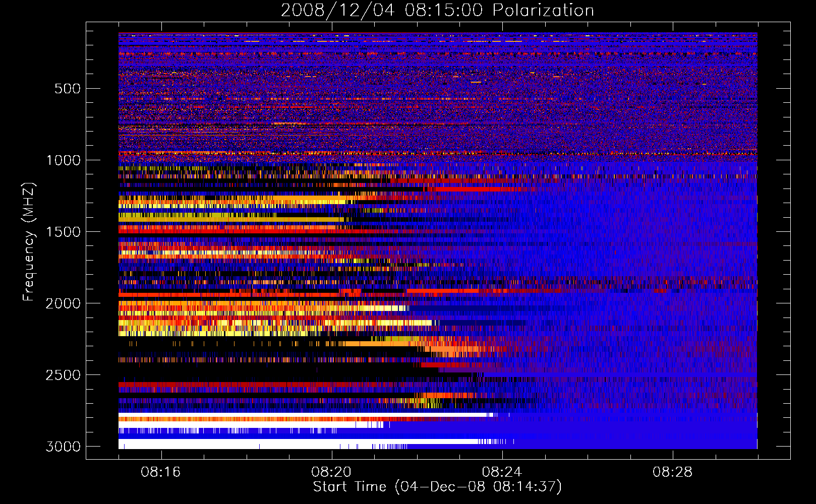Click the 08:20 time tick label
Screen dimensions: 816x504
point(331,472)
